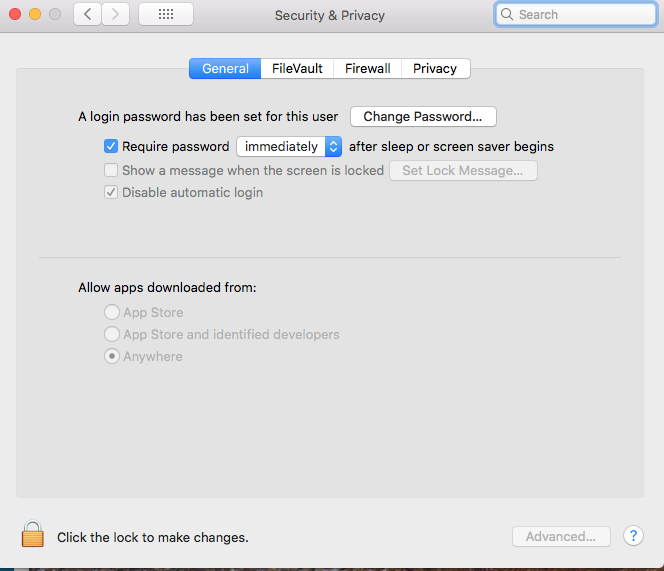
Task: Select the Anywhere radio option
Action: (112, 356)
